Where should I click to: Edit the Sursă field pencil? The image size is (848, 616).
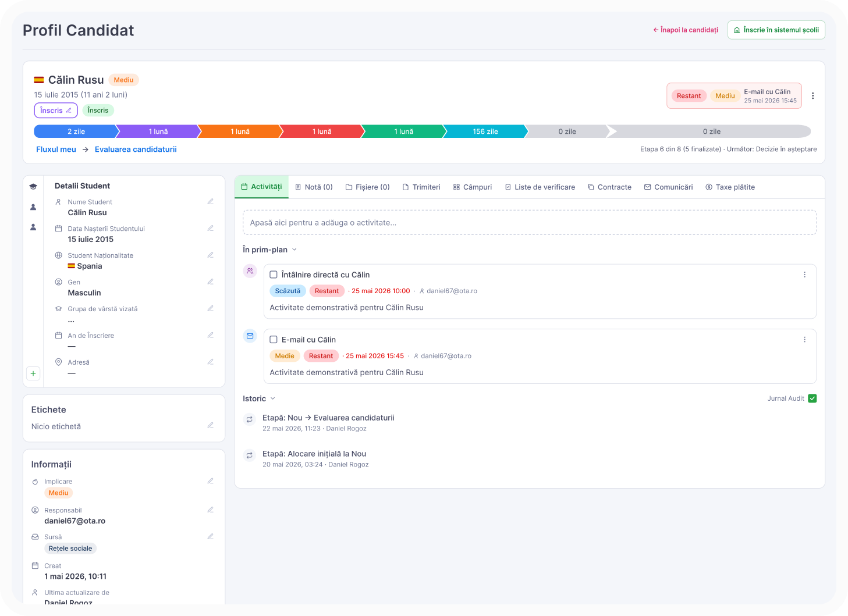[x=211, y=537]
